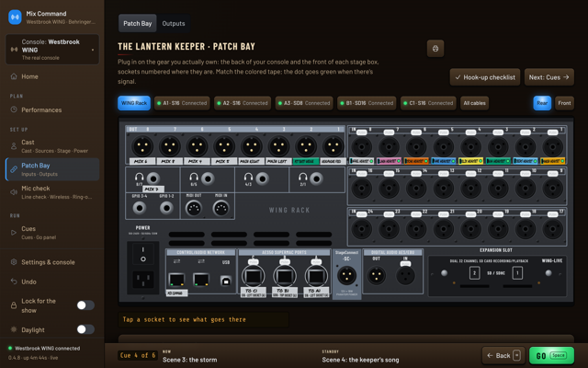Open the Performances page

pyautogui.click(x=52, y=110)
